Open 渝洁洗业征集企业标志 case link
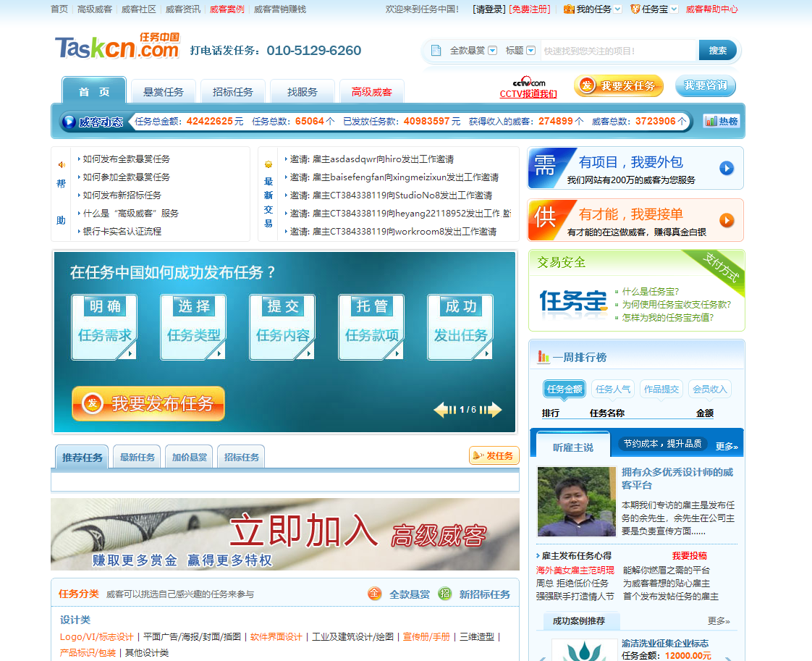 tap(665, 643)
